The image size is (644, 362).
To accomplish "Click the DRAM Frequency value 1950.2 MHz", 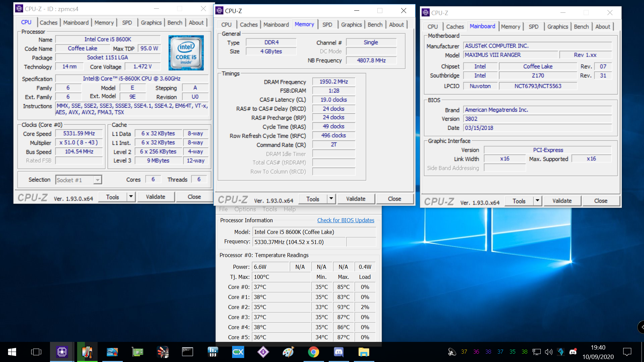I will (334, 81).
